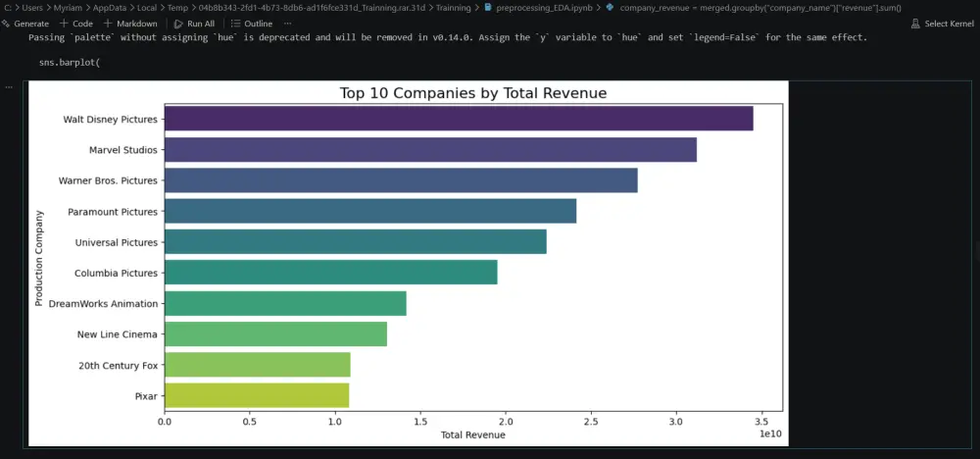Click the 'Pixar' axis label
The image size is (980, 459).
click(x=146, y=396)
